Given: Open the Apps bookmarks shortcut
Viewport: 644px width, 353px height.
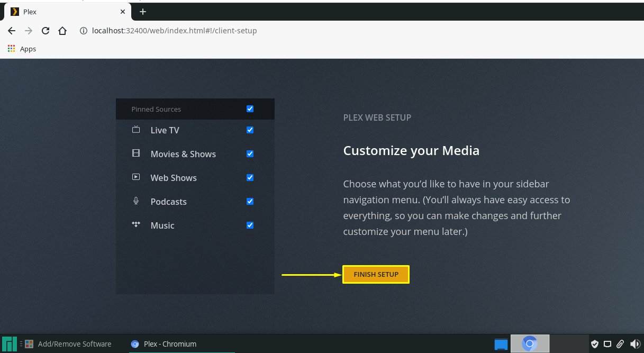Looking at the screenshot, I should 22,49.
